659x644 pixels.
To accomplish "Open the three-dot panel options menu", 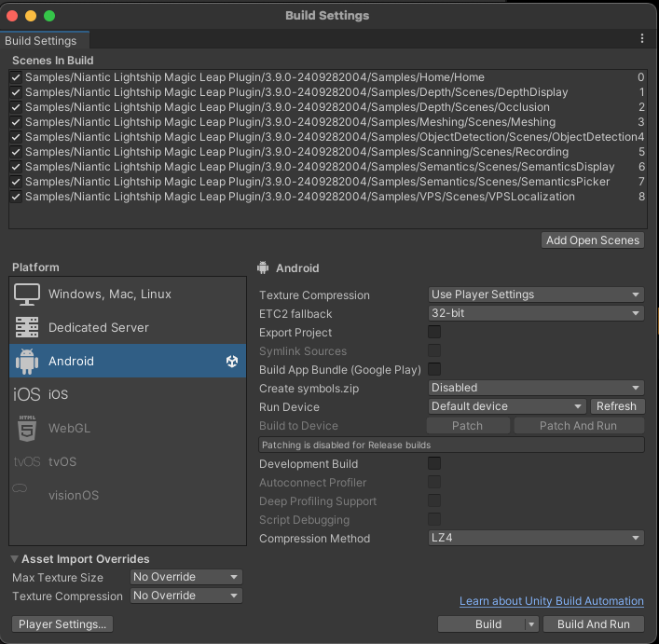I will coord(642,39).
